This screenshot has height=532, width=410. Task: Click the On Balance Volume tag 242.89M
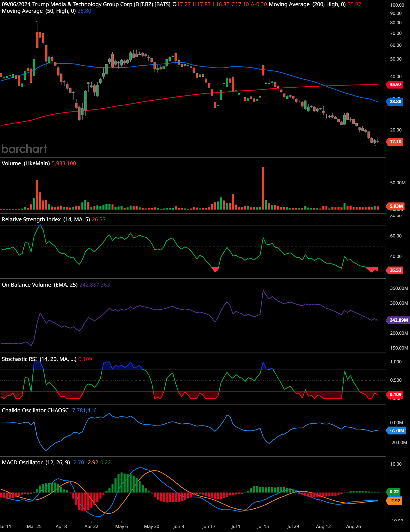pos(398,320)
